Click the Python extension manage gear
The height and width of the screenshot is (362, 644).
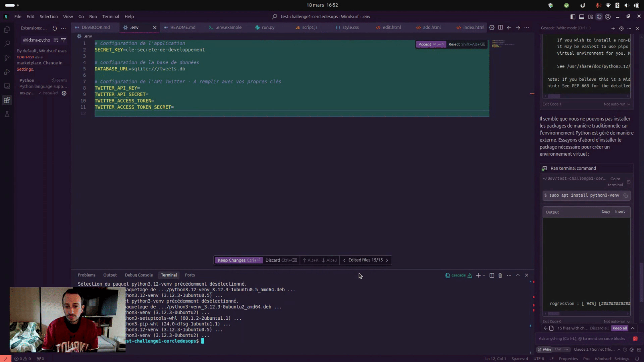click(64, 93)
